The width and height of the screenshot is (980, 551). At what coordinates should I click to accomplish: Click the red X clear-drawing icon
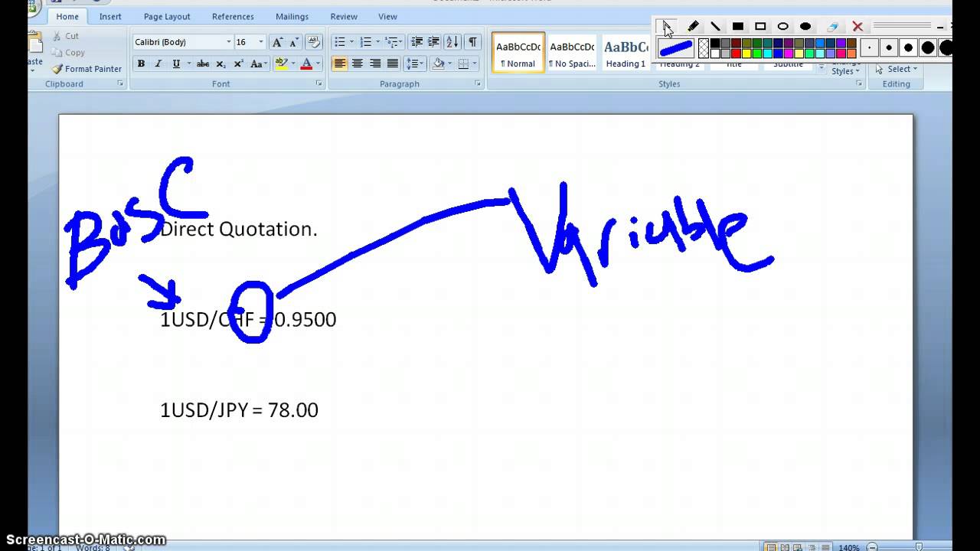point(857,27)
